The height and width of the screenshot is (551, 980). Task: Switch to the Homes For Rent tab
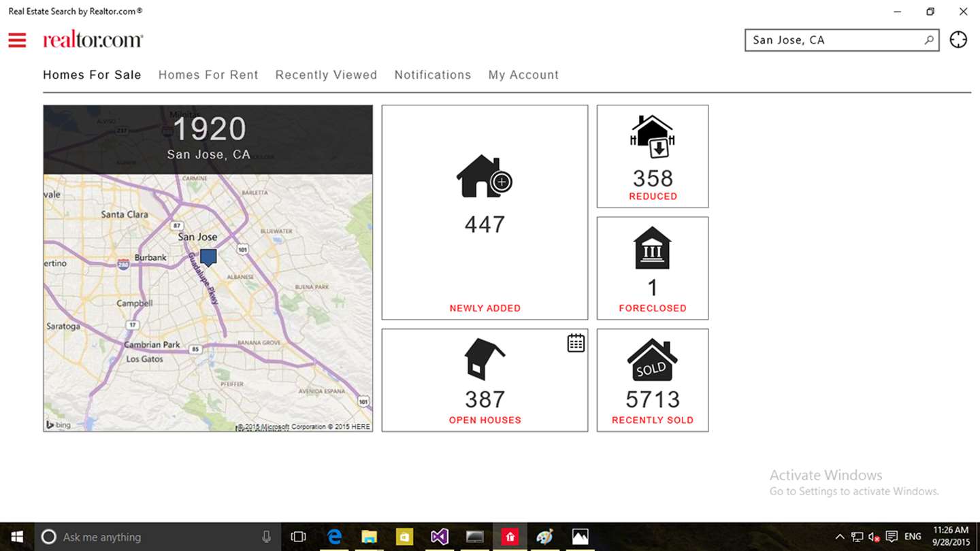click(208, 75)
